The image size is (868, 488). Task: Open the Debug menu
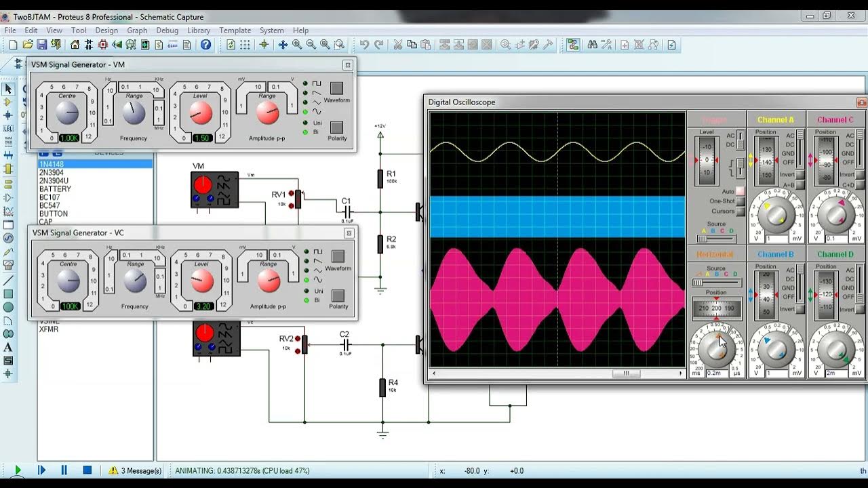167,30
